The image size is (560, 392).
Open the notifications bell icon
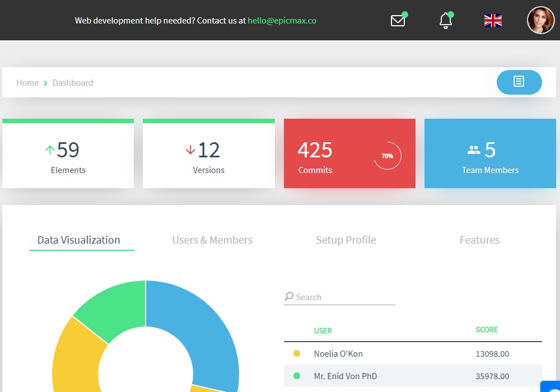pos(446,20)
